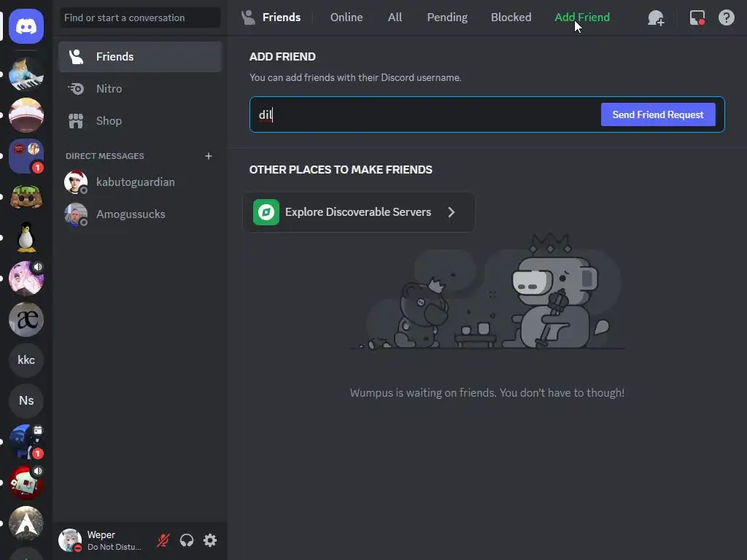Open the brown blocky face server
The image size is (747, 560).
(x=26, y=197)
